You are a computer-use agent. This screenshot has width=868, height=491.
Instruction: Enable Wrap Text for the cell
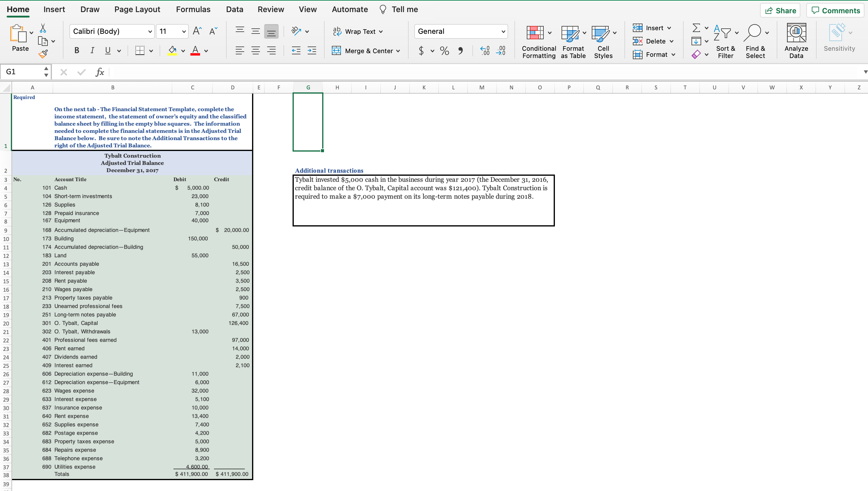pyautogui.click(x=358, y=31)
